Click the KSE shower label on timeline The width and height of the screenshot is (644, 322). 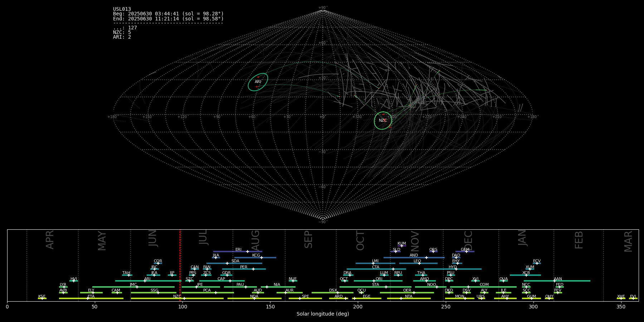pos(42,297)
